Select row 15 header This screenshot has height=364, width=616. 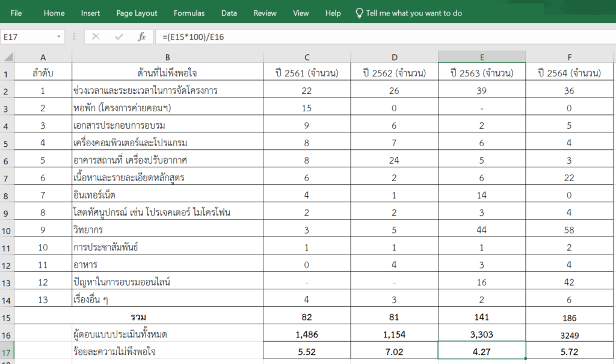click(7, 316)
